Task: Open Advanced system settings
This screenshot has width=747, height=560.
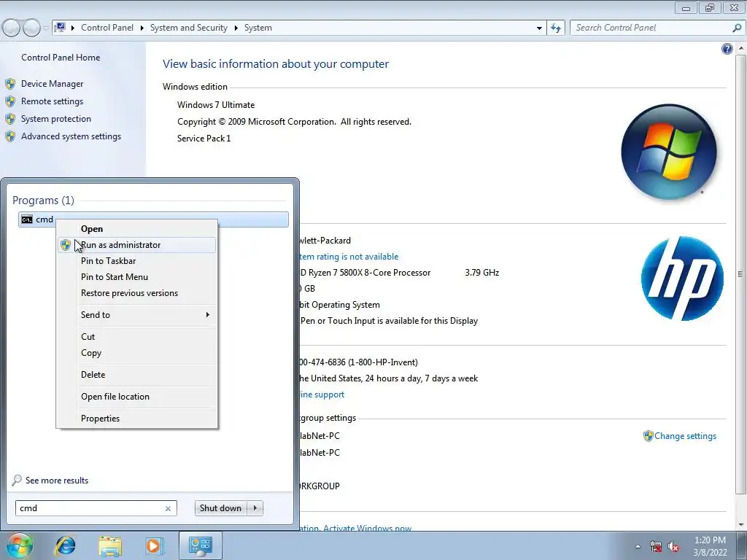Action: point(71,136)
